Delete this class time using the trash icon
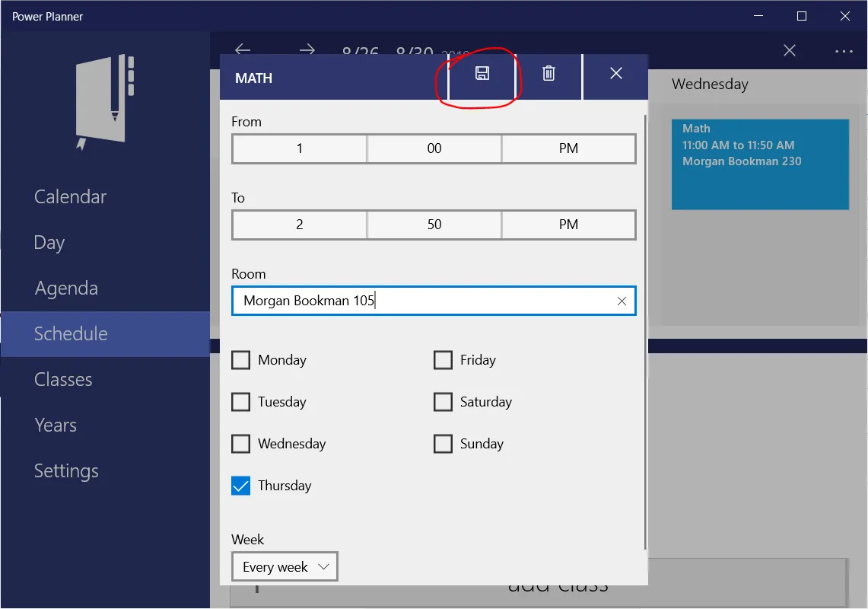Image resolution: width=868 pixels, height=609 pixels. (548, 74)
